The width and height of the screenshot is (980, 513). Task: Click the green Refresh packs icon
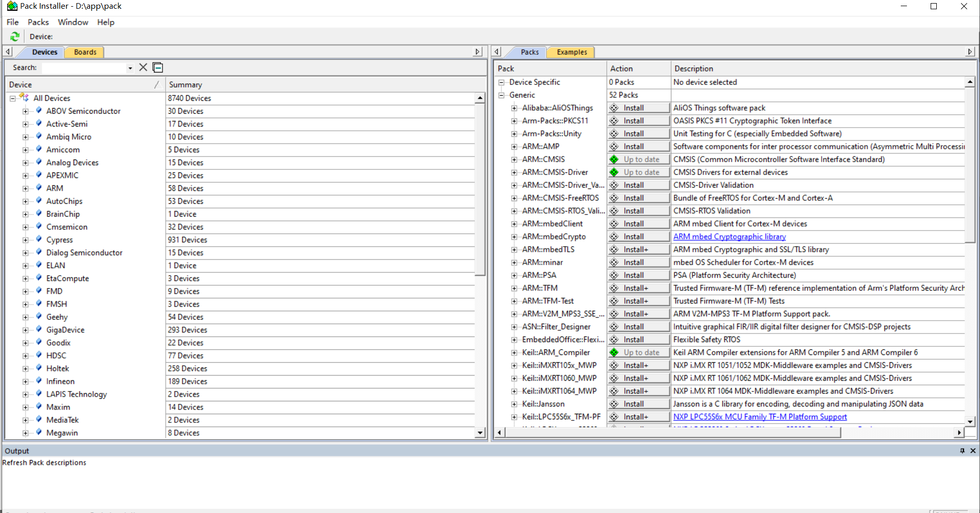pos(15,37)
